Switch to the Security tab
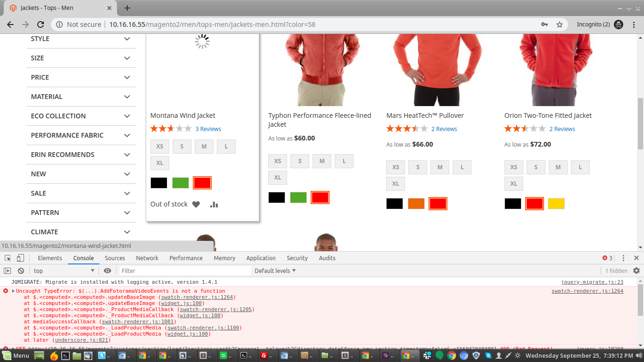The width and height of the screenshot is (644, 362). (x=297, y=258)
